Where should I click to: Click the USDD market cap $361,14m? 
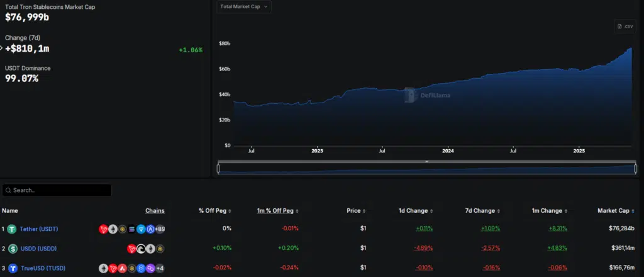point(623,248)
